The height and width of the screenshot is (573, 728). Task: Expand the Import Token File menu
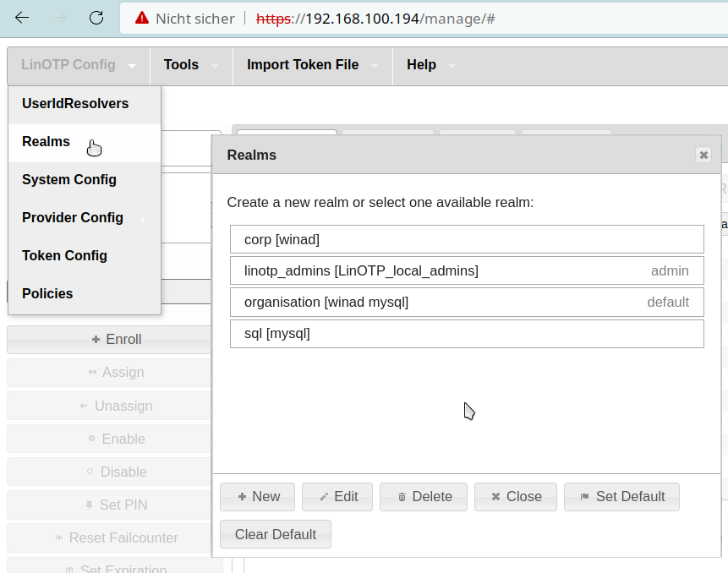tap(311, 65)
